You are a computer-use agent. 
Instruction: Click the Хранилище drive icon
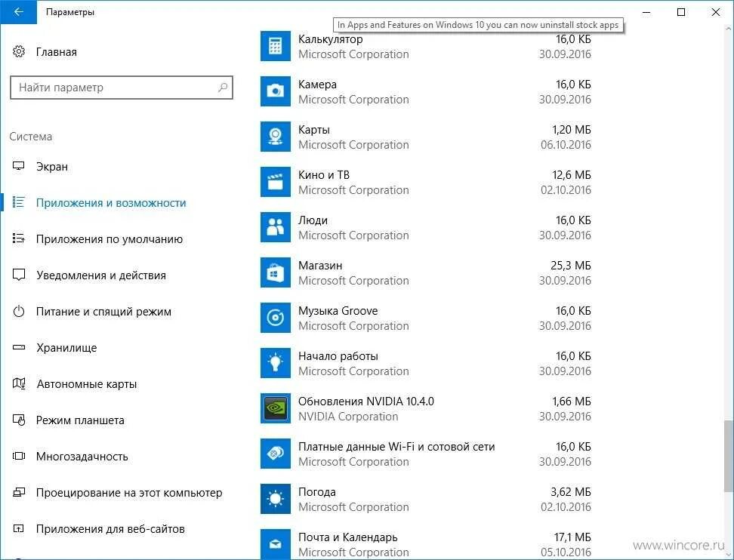[19, 348]
